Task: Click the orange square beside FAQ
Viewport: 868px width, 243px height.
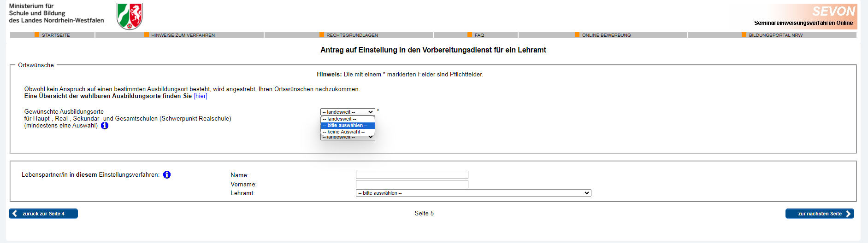Action: tap(470, 35)
